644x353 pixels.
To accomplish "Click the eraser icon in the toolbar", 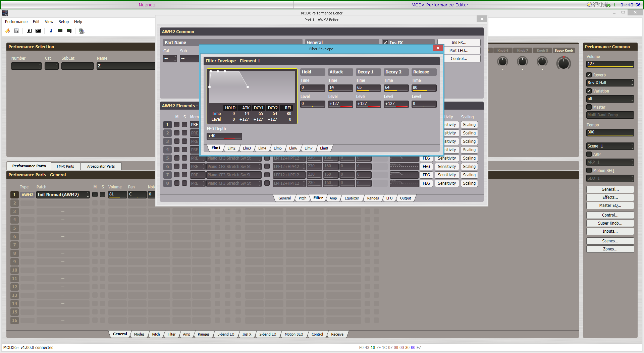I will (7, 31).
